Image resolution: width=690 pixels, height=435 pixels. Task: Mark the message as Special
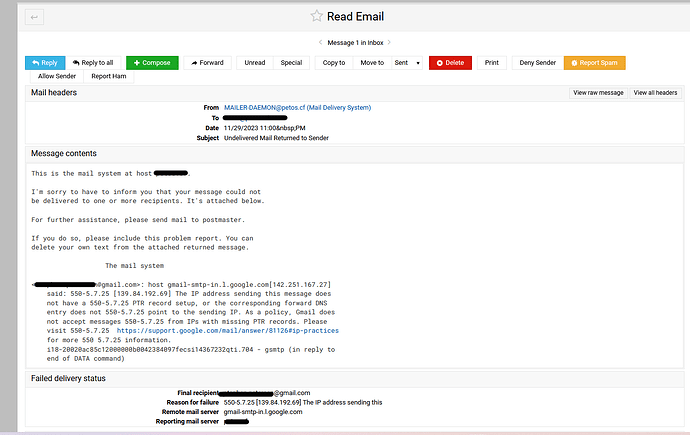coord(291,63)
